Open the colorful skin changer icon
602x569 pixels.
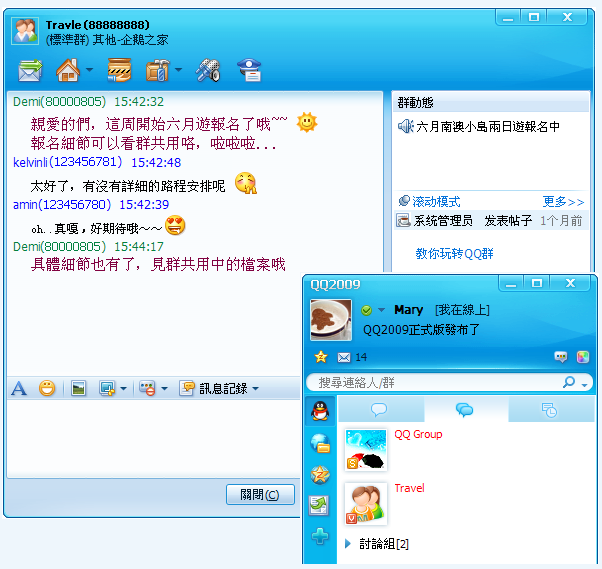[583, 357]
